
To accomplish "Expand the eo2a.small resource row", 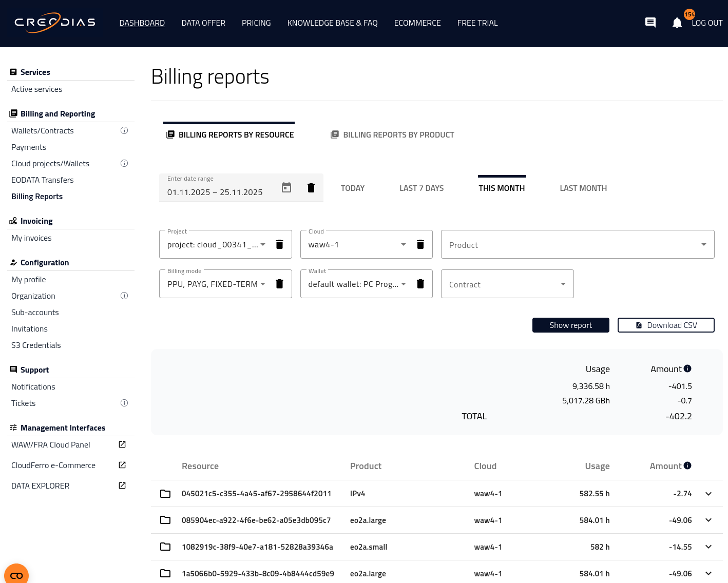I will [x=708, y=547].
